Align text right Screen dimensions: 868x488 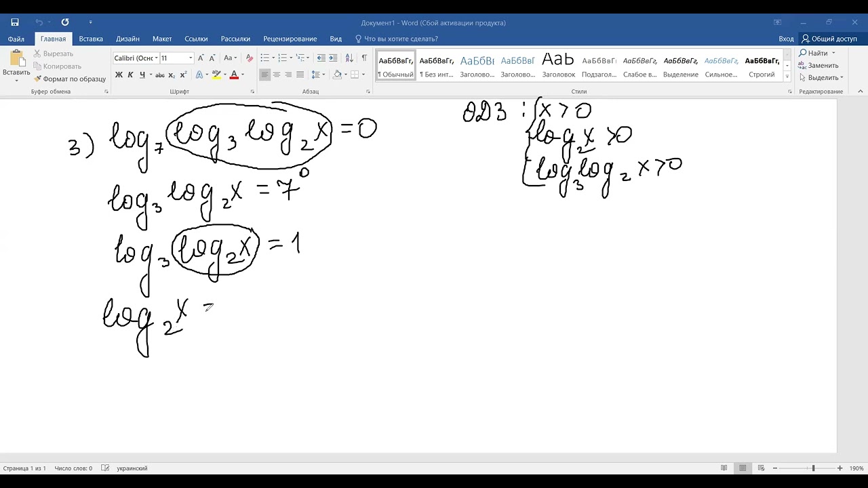[288, 75]
